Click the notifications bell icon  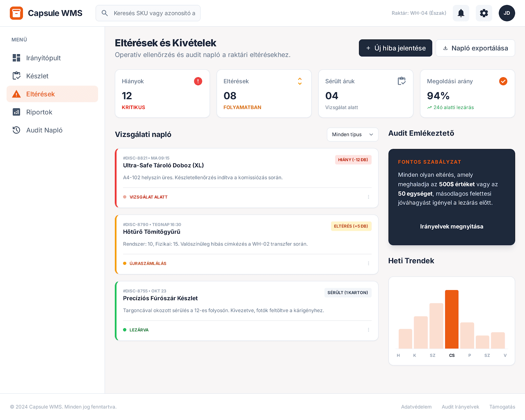coord(461,13)
